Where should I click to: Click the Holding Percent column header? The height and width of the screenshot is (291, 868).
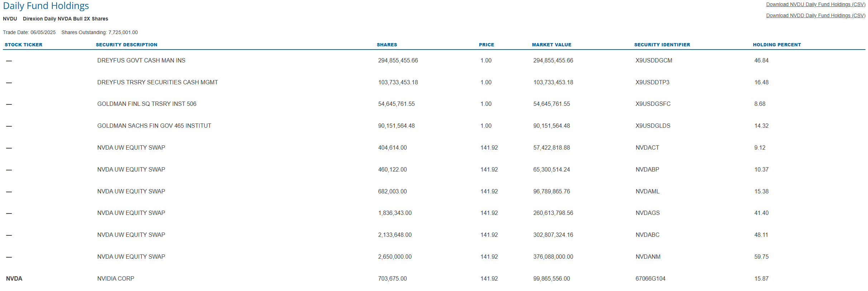777,45
